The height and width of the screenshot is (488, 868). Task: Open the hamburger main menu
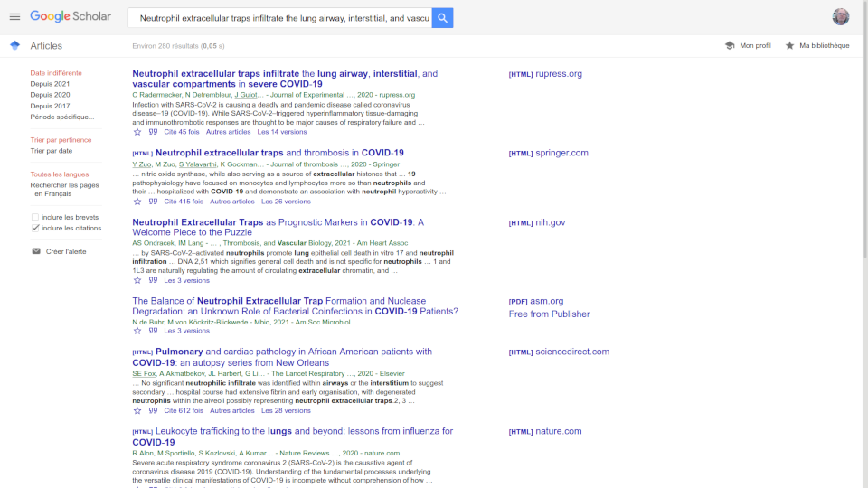(x=14, y=17)
